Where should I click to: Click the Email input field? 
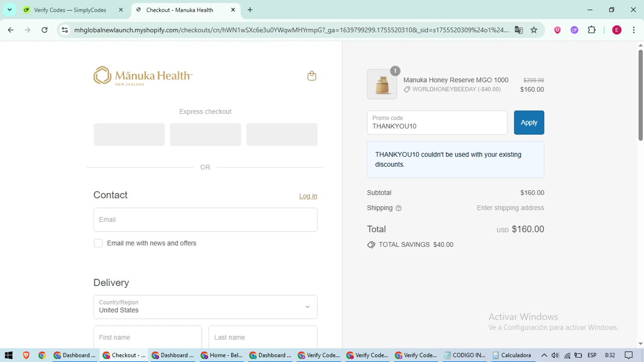(205, 220)
